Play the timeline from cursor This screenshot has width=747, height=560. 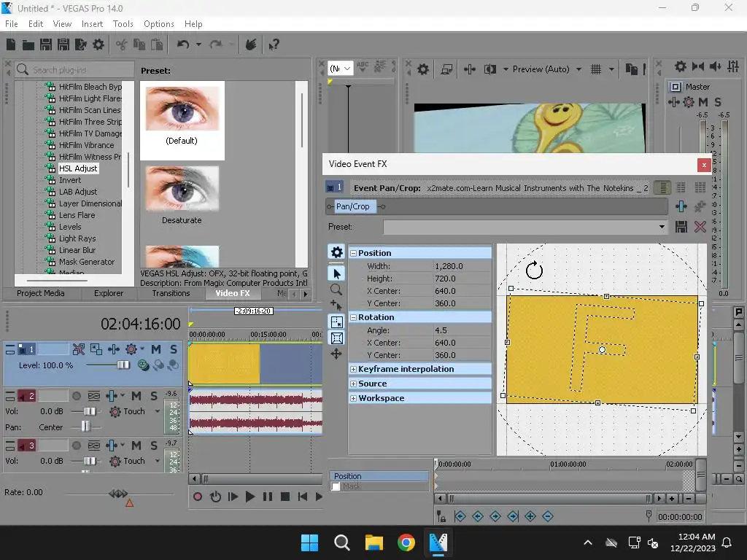click(x=249, y=497)
